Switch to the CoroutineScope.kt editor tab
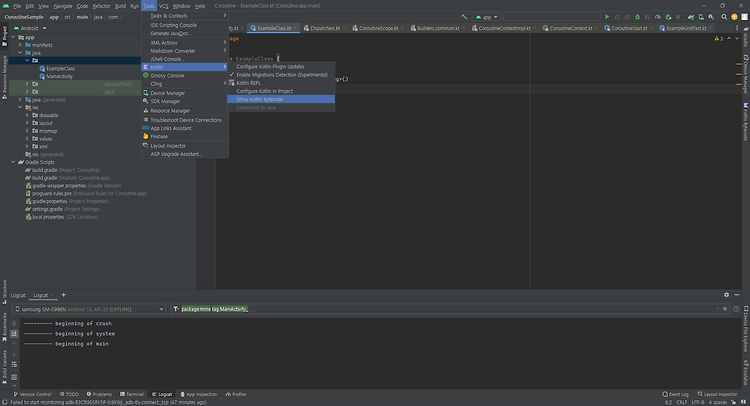Viewport: 750px width, 406px height. coord(378,28)
